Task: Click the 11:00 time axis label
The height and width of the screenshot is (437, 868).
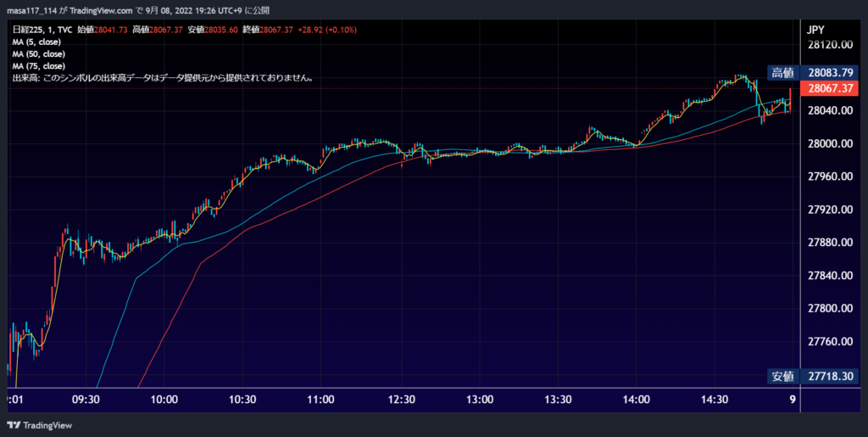Action: pyautogui.click(x=321, y=400)
